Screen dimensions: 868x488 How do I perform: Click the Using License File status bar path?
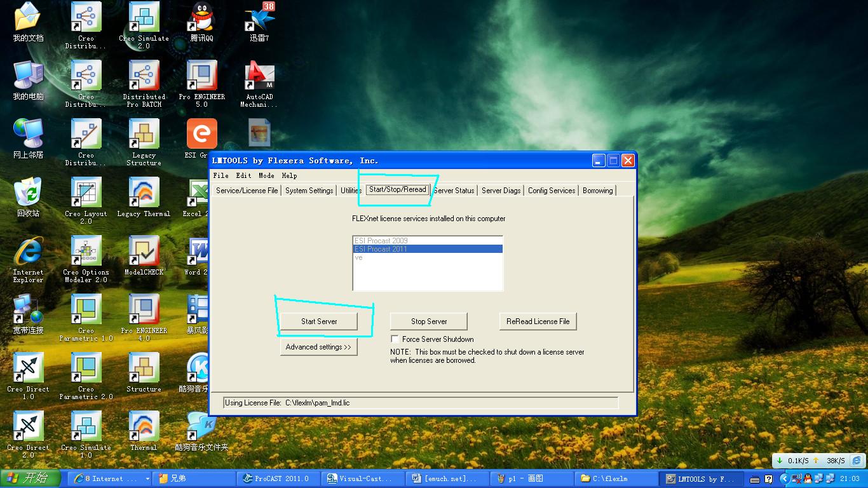click(421, 403)
